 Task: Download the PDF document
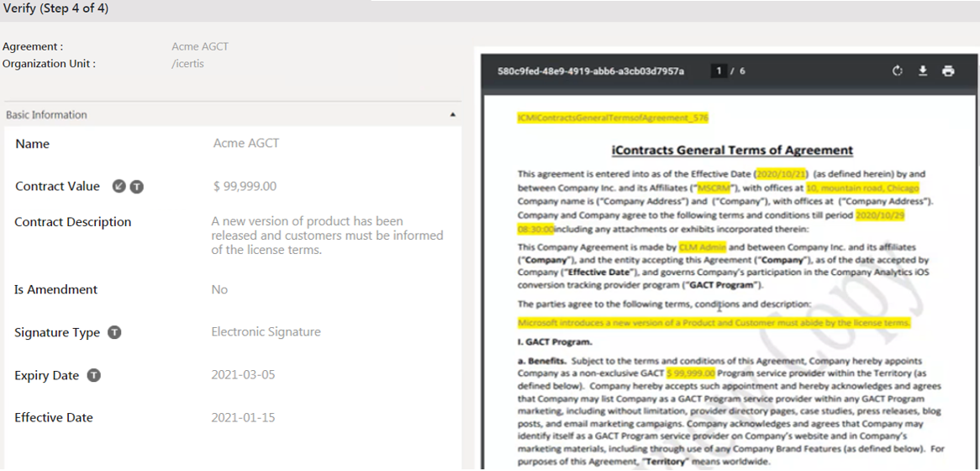[923, 71]
